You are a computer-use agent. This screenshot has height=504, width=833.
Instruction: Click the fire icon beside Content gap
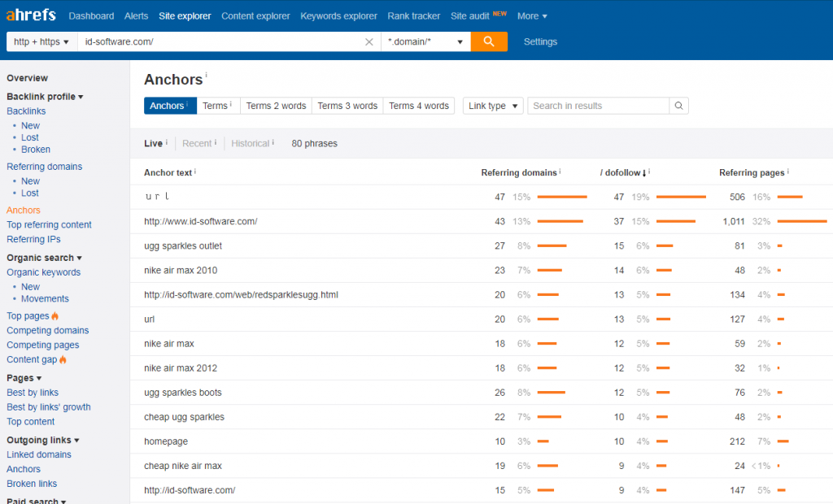pos(63,359)
